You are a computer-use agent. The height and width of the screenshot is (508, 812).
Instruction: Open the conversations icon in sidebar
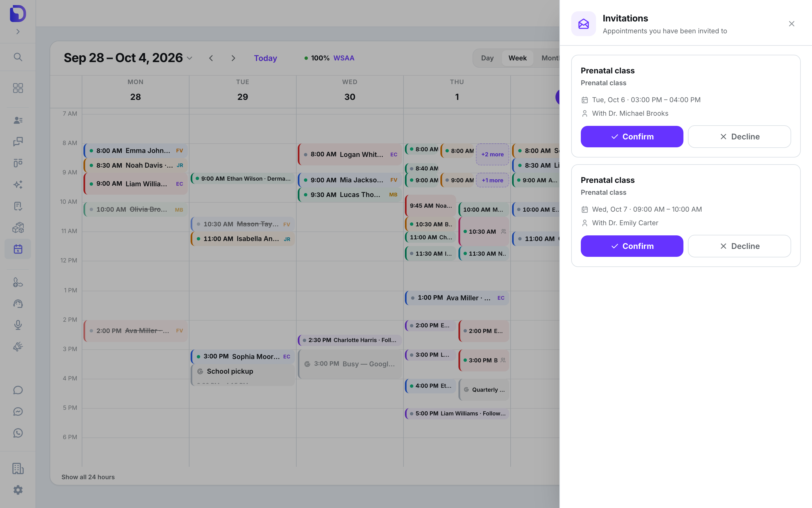coord(18,141)
